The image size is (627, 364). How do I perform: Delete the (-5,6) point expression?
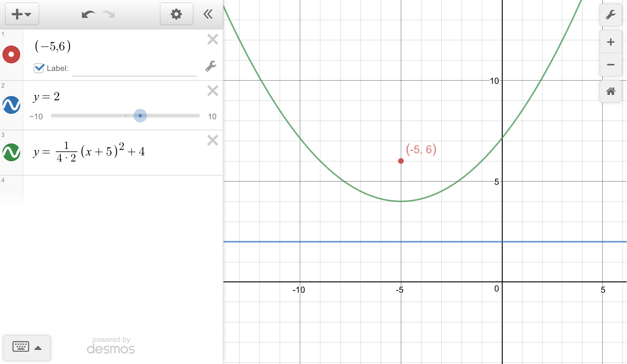tap(212, 39)
